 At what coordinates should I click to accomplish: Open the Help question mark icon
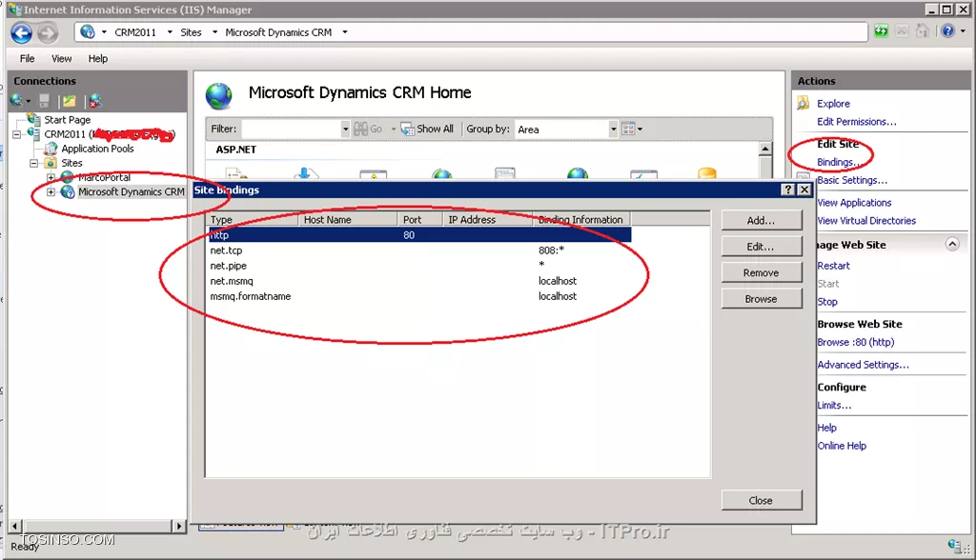pos(947,31)
